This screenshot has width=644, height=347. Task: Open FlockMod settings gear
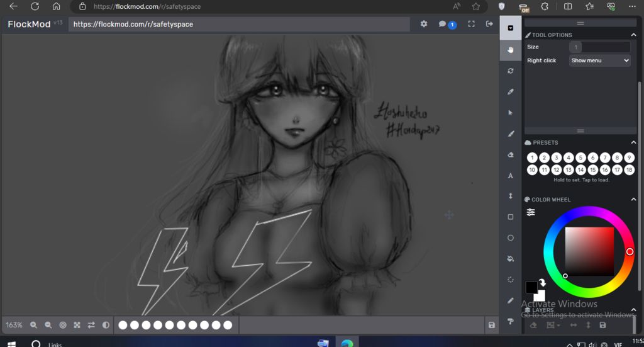pos(424,24)
